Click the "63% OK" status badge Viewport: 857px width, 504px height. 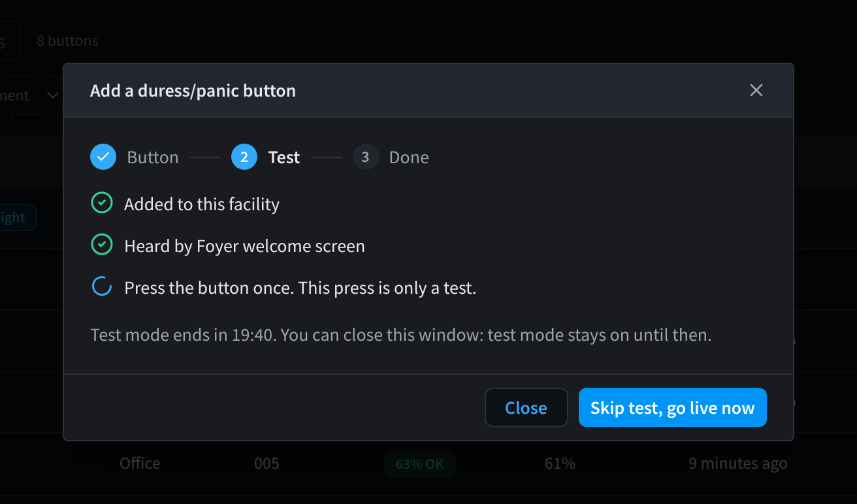click(419, 464)
